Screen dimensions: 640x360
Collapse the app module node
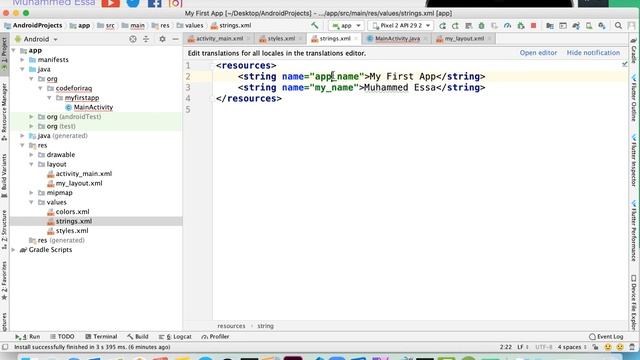tap(14, 51)
